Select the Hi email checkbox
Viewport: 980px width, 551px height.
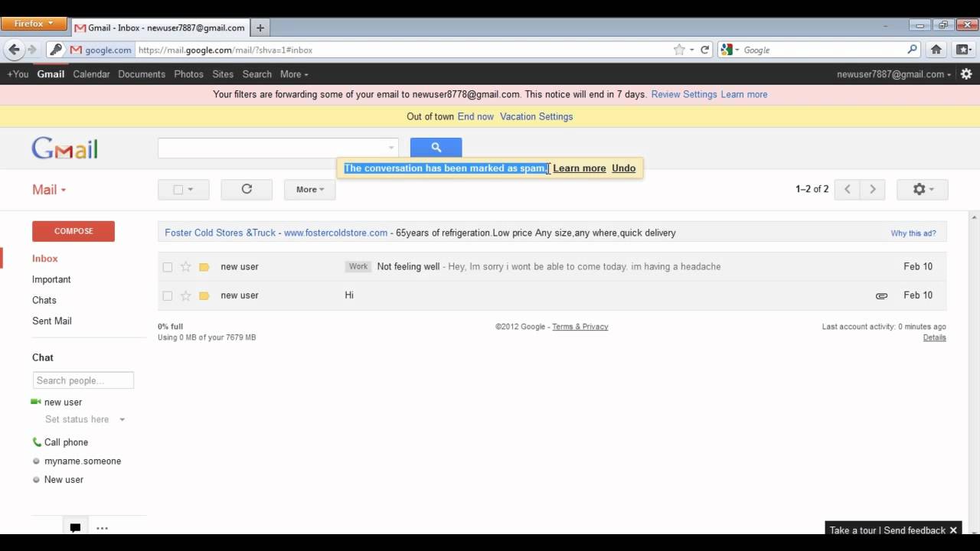point(168,295)
